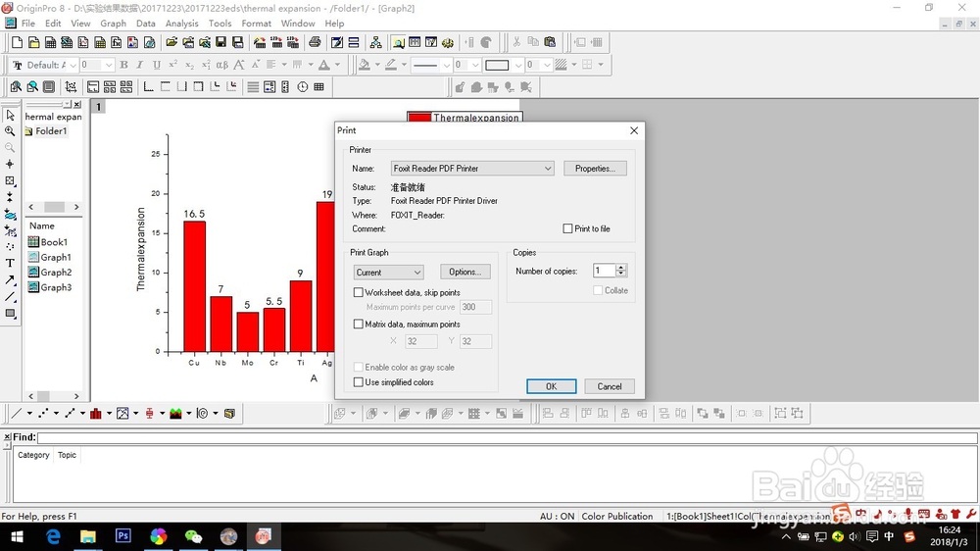Click the add time stamp clock icon

point(303,87)
